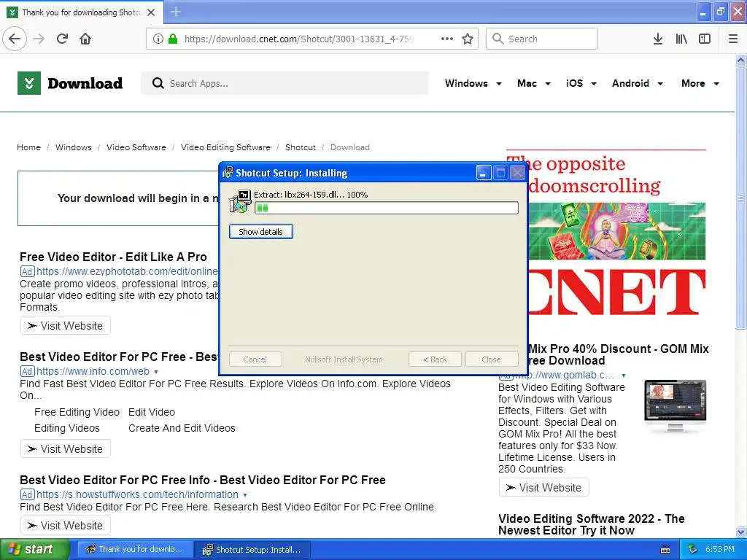Reload the current page

point(62,39)
